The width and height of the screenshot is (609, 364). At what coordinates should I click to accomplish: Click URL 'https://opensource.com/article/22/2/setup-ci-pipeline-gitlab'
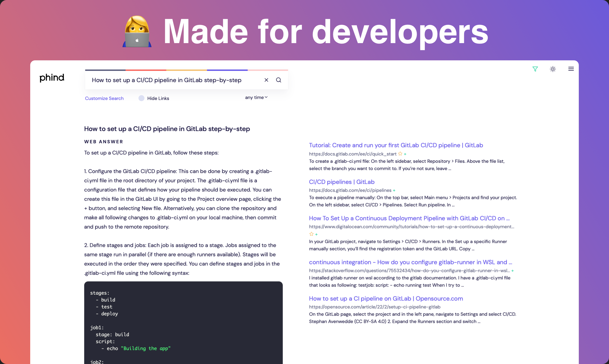tap(375, 307)
